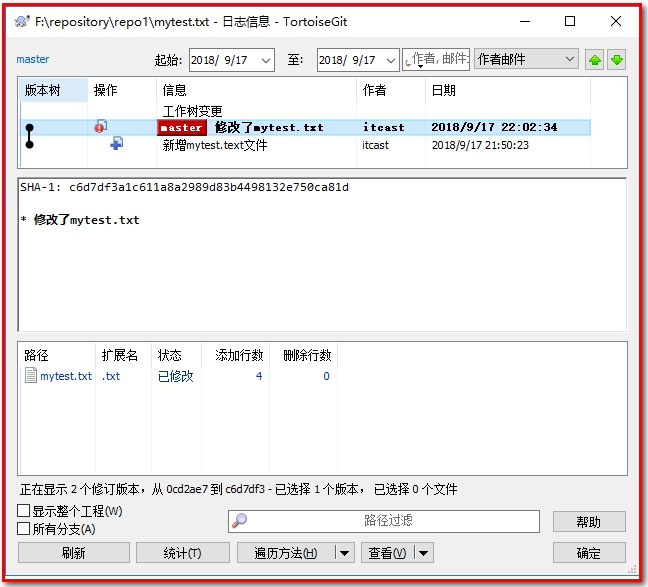The image size is (648, 587).
Task: Click the 遍历方法(H) button
Action: tap(286, 553)
